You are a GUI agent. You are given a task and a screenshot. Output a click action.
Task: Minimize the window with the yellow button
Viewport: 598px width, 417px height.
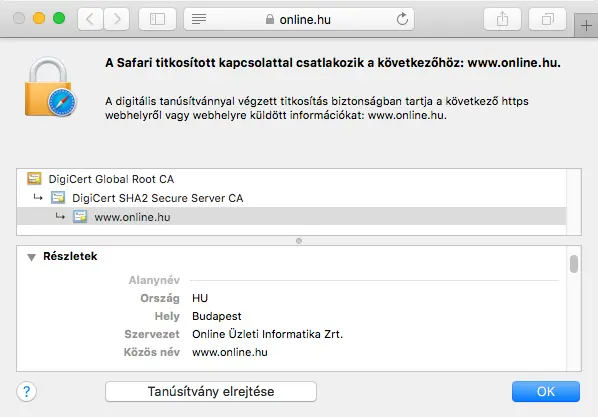39,18
